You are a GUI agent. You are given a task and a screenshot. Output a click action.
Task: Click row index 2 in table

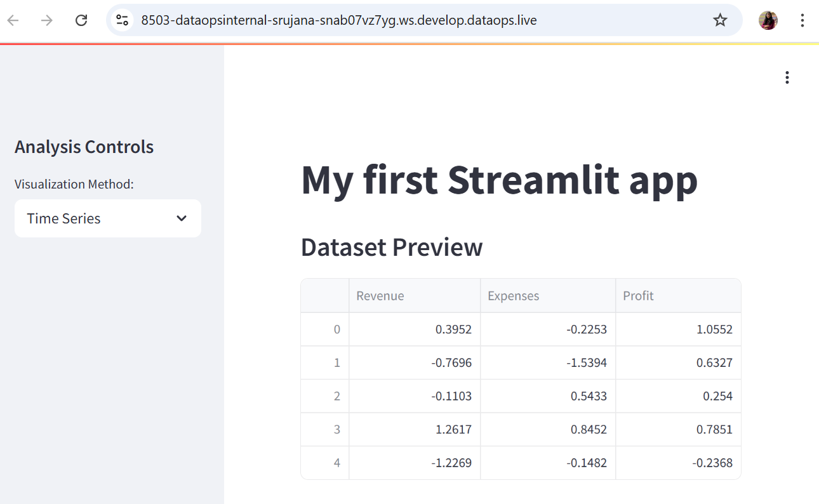click(x=325, y=396)
